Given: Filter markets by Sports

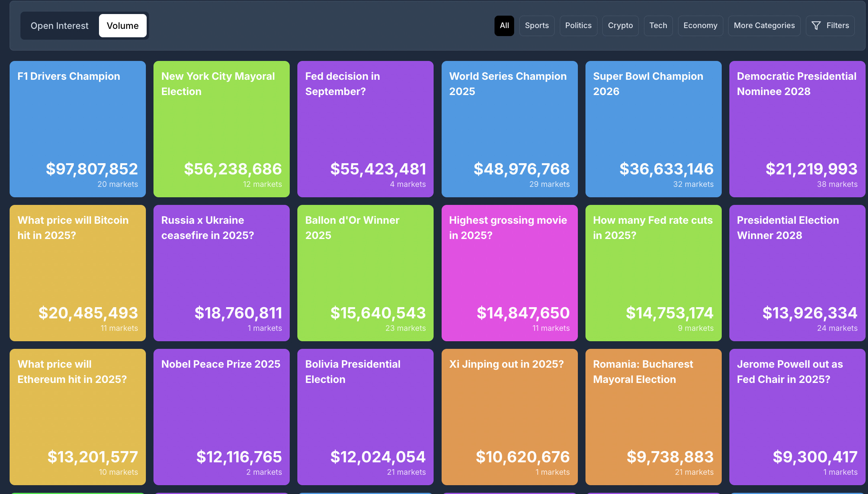Looking at the screenshot, I should point(537,26).
